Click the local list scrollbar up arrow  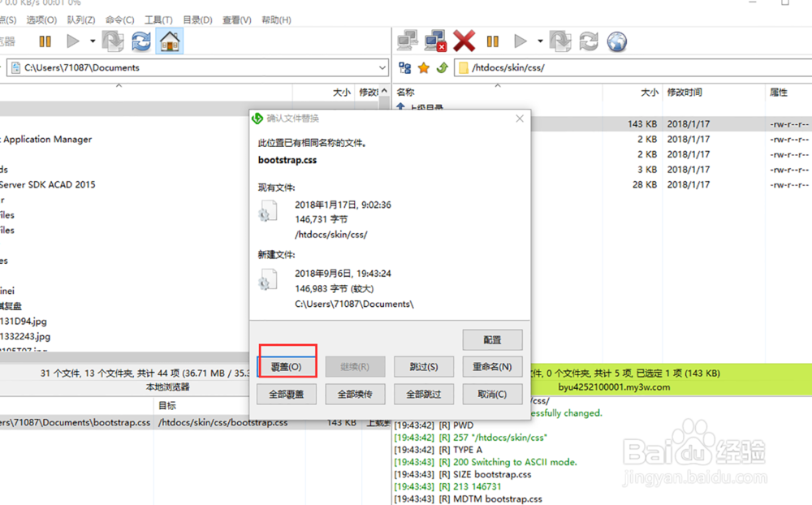click(384, 91)
